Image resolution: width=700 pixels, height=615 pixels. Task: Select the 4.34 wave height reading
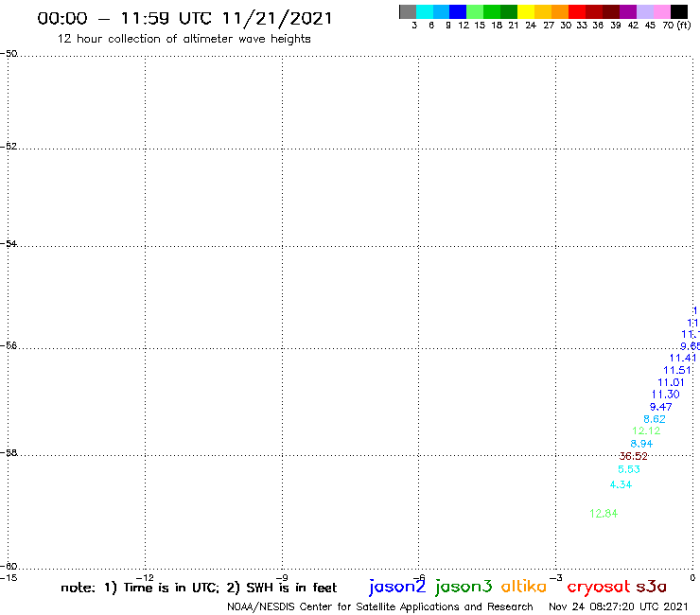621,484
